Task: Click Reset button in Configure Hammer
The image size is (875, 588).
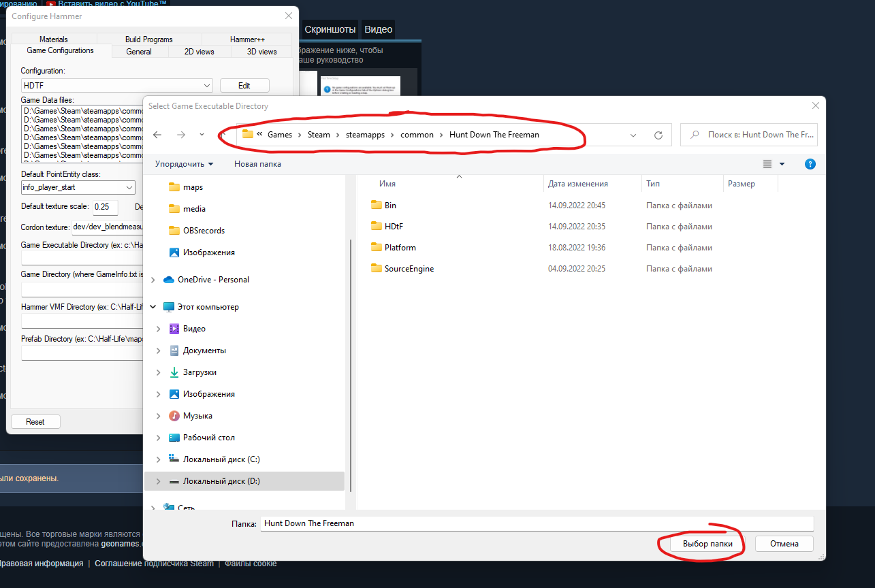Action: (x=35, y=422)
